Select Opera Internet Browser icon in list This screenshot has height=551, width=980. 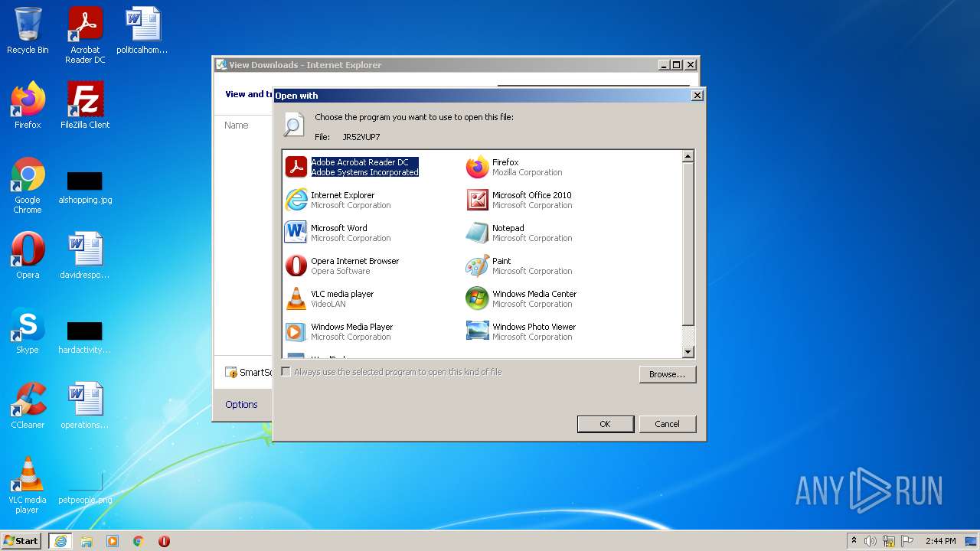coord(296,266)
